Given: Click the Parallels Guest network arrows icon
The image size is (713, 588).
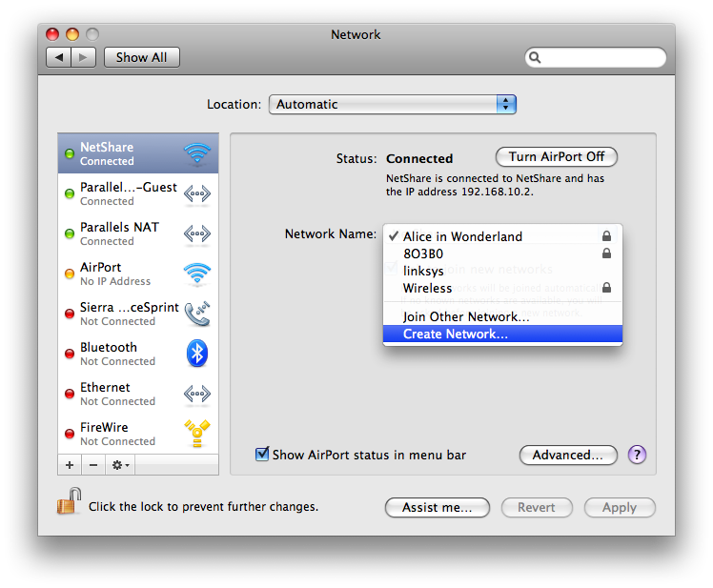Looking at the screenshot, I should 197,193.
